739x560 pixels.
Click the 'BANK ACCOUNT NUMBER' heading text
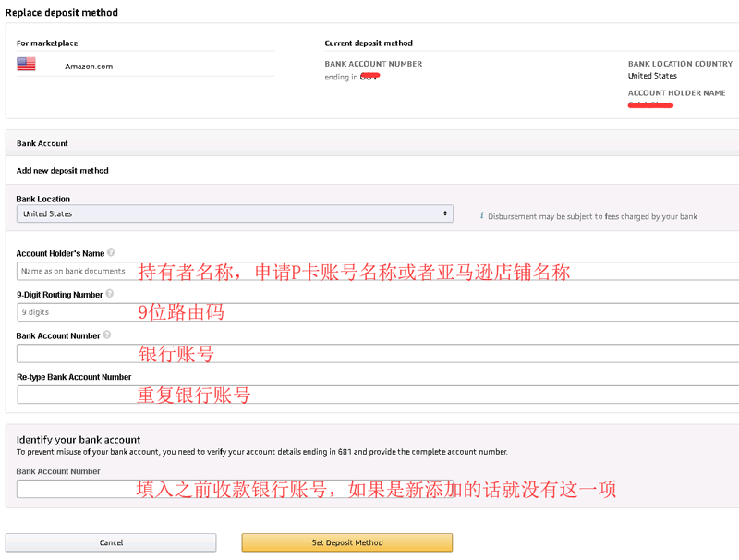point(373,64)
